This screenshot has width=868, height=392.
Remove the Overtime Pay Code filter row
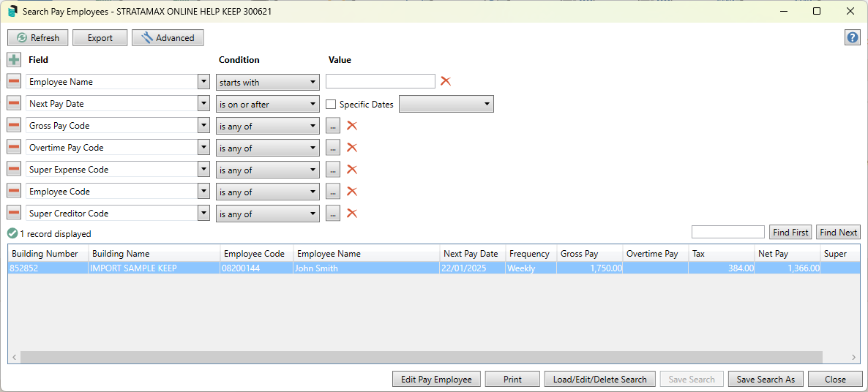[15, 148]
